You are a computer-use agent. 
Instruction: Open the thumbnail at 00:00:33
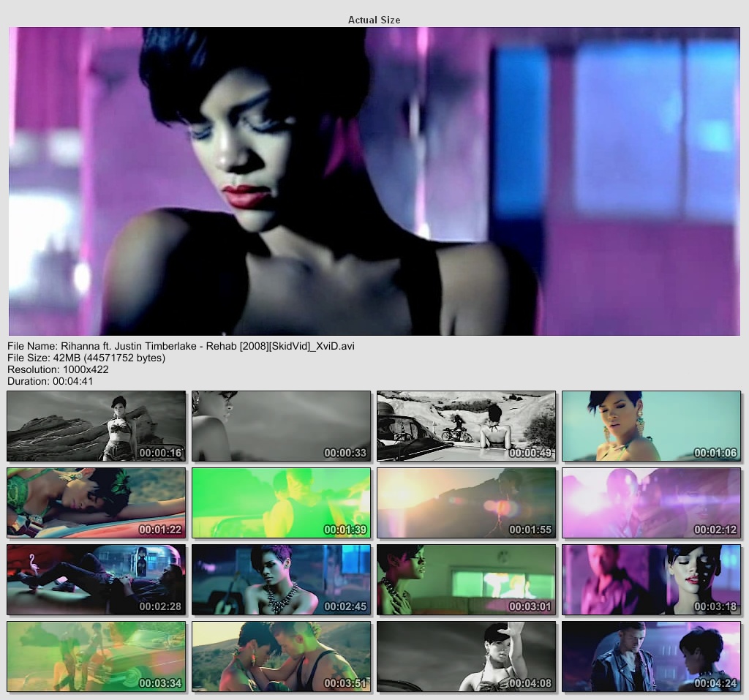click(x=282, y=426)
